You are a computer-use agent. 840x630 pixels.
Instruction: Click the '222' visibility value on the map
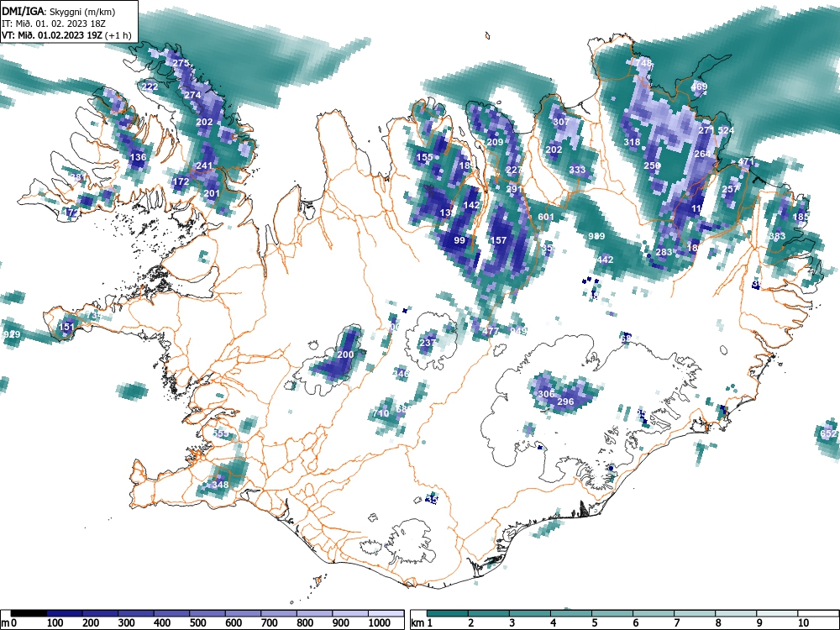[x=150, y=87]
